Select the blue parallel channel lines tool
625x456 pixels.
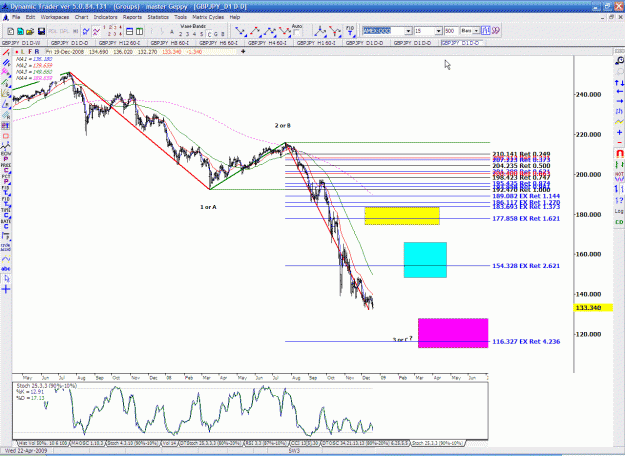[6, 63]
